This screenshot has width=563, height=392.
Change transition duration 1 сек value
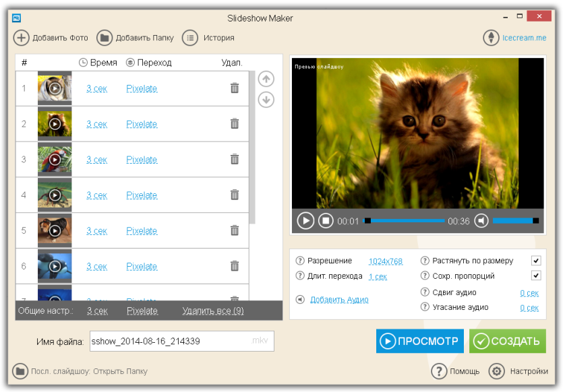click(x=378, y=277)
